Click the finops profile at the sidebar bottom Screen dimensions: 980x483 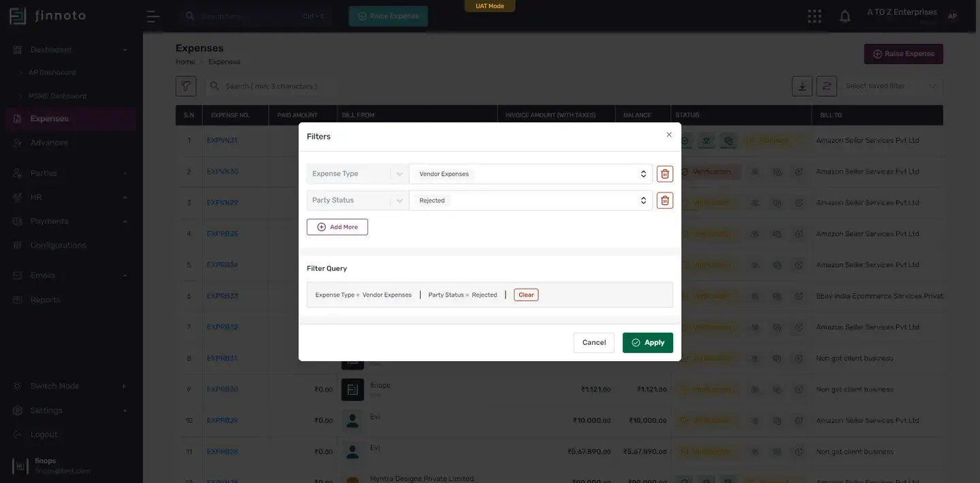pyautogui.click(x=51, y=466)
